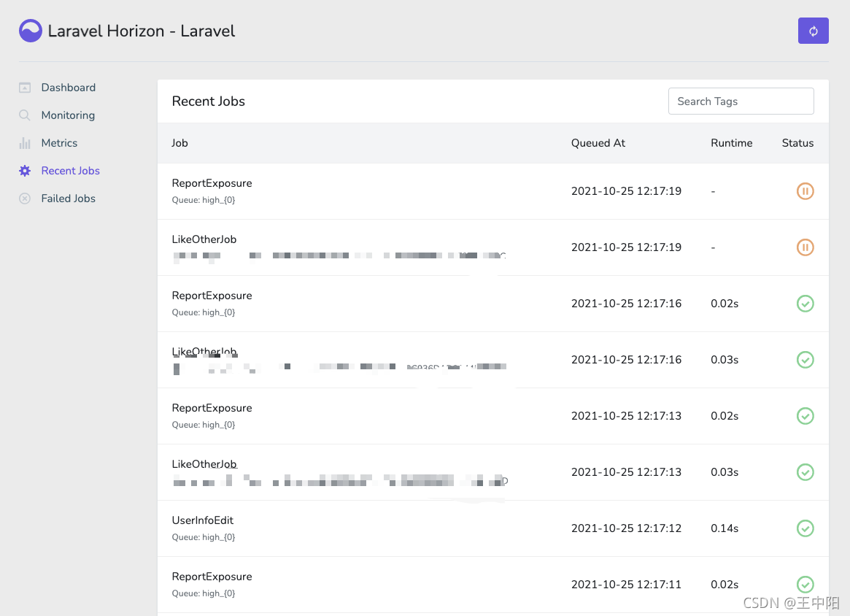The height and width of the screenshot is (616, 850).
Task: Click completed status icon for LikeOtherJob 12:17:16
Action: (805, 360)
